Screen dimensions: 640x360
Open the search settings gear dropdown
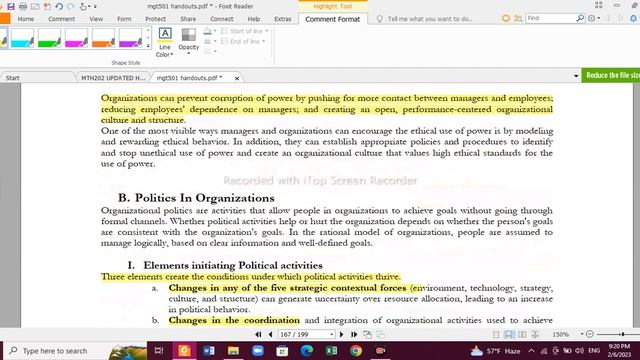594,18
